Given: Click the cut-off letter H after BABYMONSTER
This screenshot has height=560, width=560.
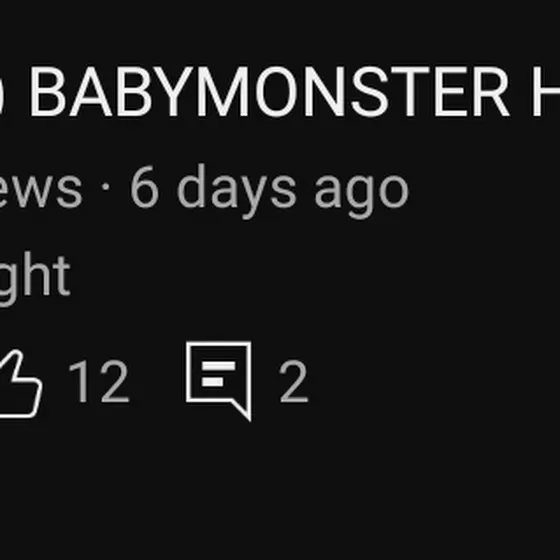Looking at the screenshot, I should pos(546,91).
